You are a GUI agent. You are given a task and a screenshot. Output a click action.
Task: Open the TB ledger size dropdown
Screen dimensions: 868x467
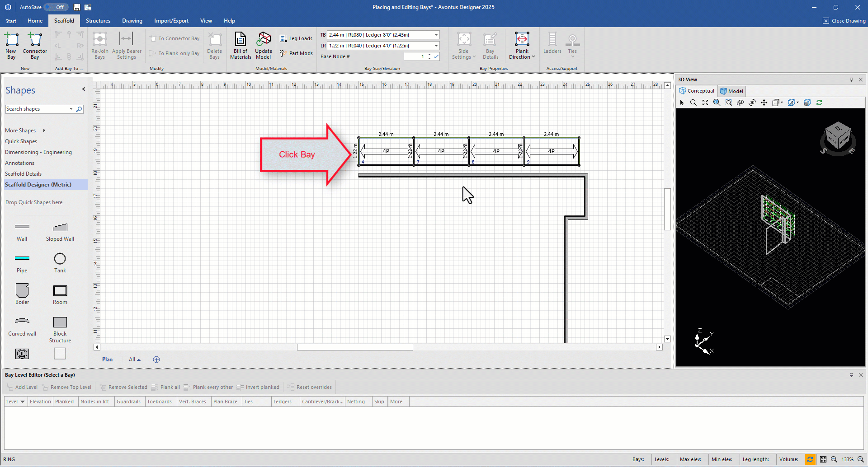(x=436, y=35)
